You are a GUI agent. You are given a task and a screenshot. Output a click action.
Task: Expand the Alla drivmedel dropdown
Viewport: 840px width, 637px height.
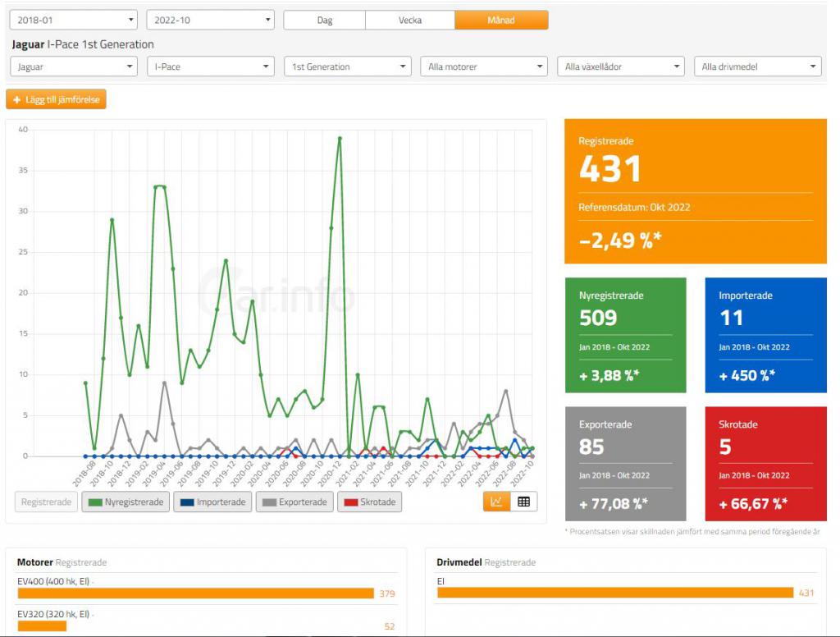point(758,66)
